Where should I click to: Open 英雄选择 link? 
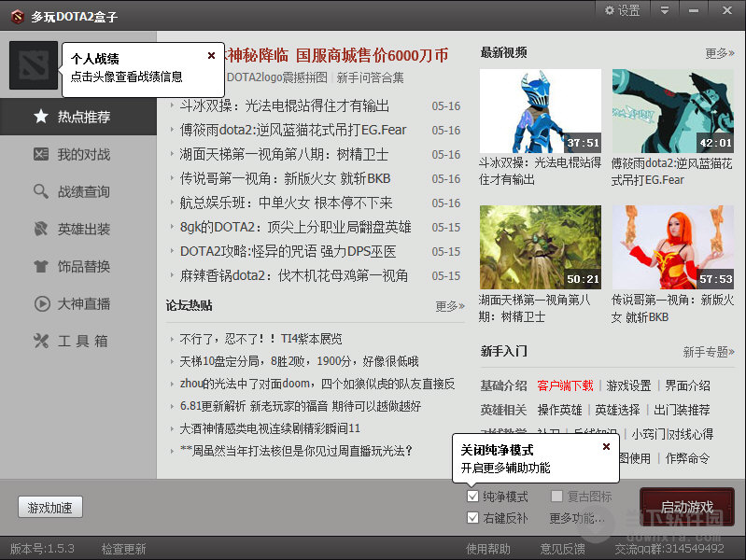(x=617, y=410)
